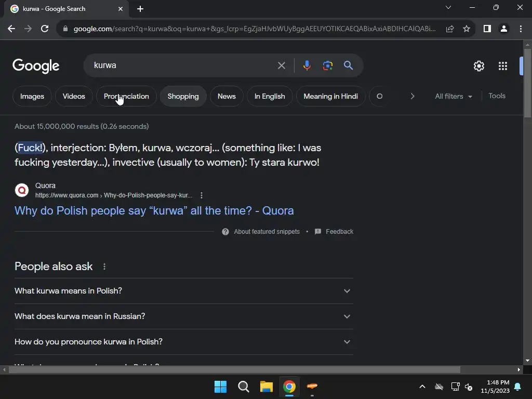Click the Chrome taskbar icon
The width and height of the screenshot is (532, 399).
(289, 387)
